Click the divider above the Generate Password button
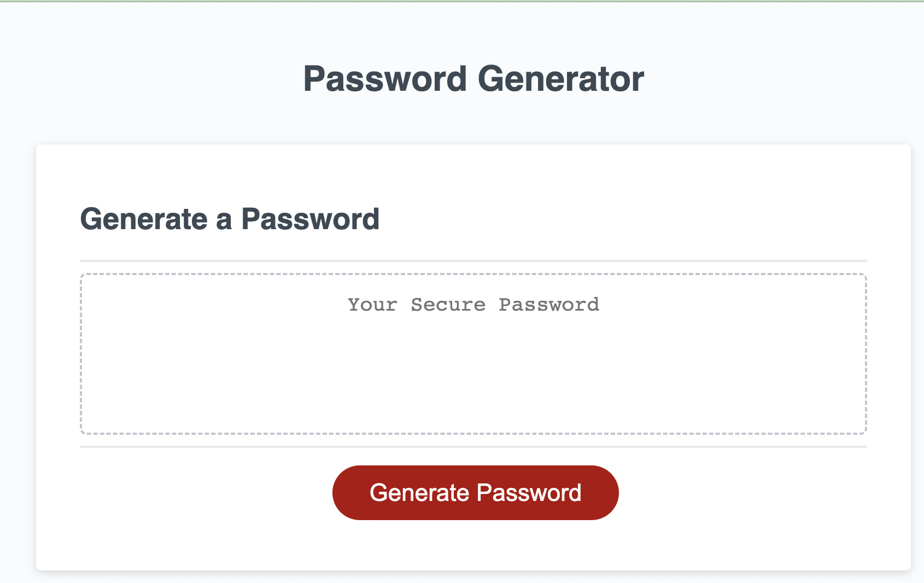Image resolution: width=924 pixels, height=583 pixels. pos(473,447)
